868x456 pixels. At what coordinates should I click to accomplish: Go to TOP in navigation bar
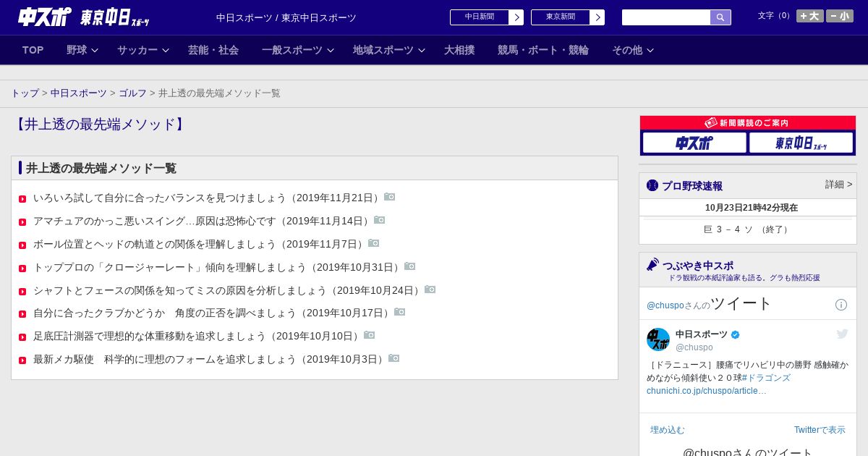[x=33, y=50]
